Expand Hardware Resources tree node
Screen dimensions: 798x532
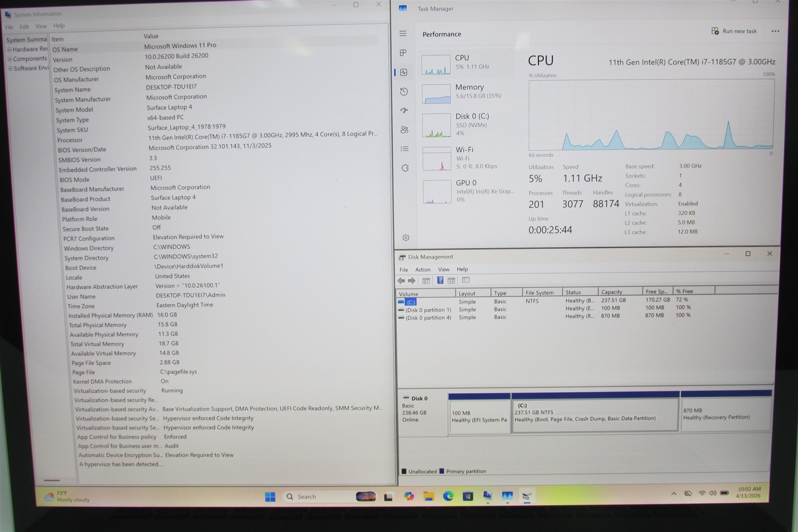(9, 49)
